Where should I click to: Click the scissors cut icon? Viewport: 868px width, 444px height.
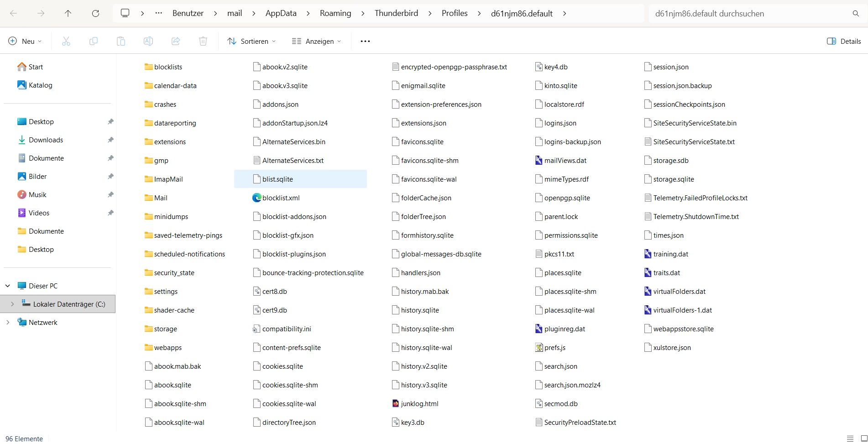pos(66,41)
